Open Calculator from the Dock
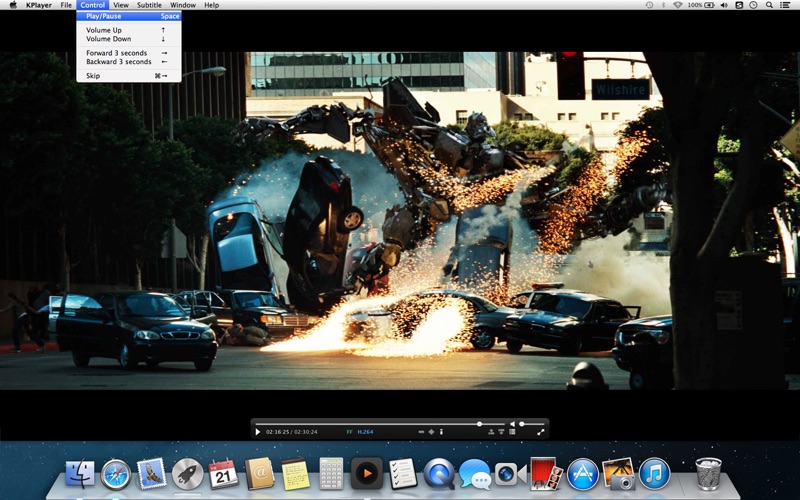Viewport: 800px width, 500px height. tap(332, 473)
